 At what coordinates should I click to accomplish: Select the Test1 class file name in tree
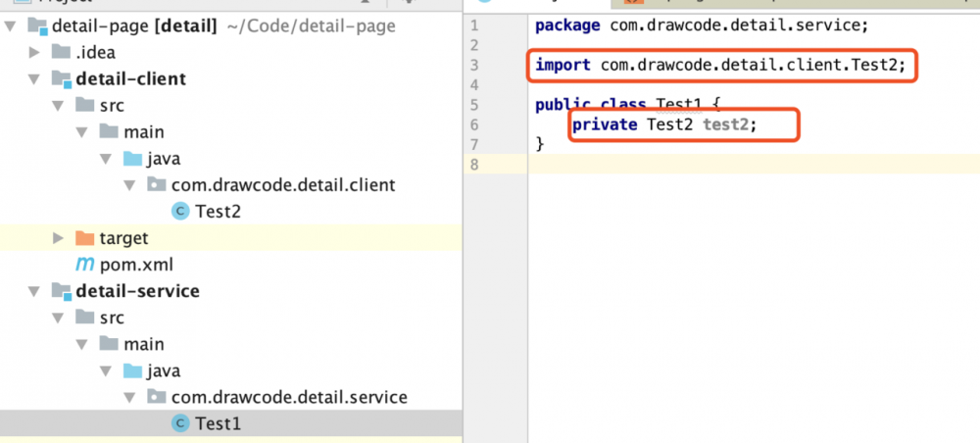[x=219, y=423]
